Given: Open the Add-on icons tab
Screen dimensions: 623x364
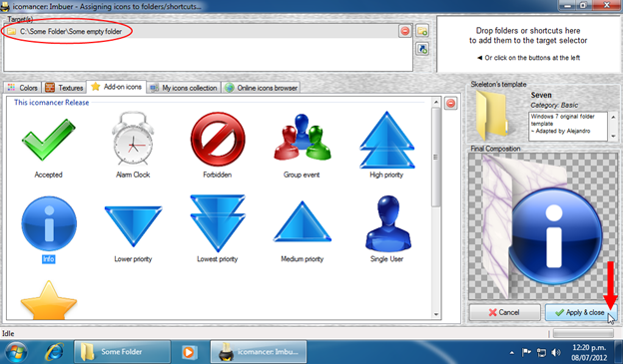Looking at the screenshot, I should pyautogui.click(x=116, y=87).
